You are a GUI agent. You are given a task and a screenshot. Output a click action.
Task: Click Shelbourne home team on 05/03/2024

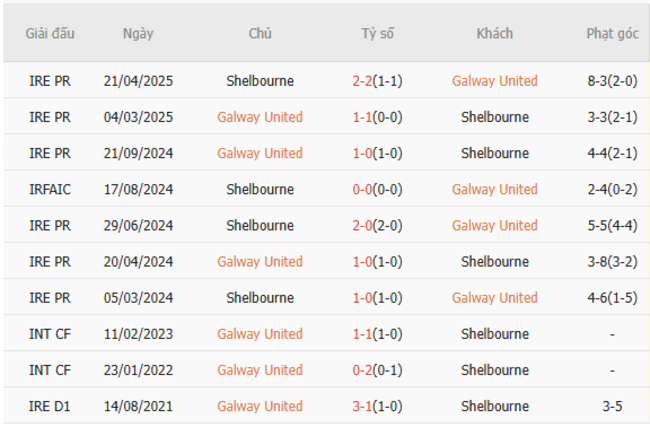coord(260,297)
